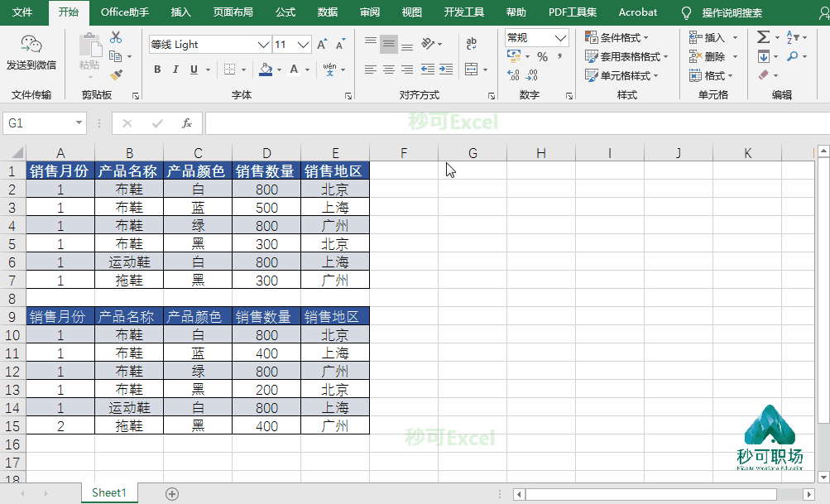830x504 pixels.
Task: Click the Fill down icon
Action: (x=763, y=56)
